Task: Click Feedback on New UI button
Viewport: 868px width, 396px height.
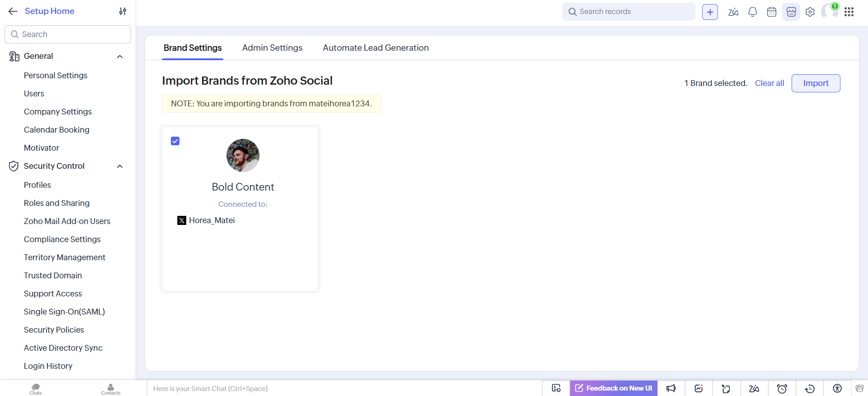Action: (x=613, y=388)
